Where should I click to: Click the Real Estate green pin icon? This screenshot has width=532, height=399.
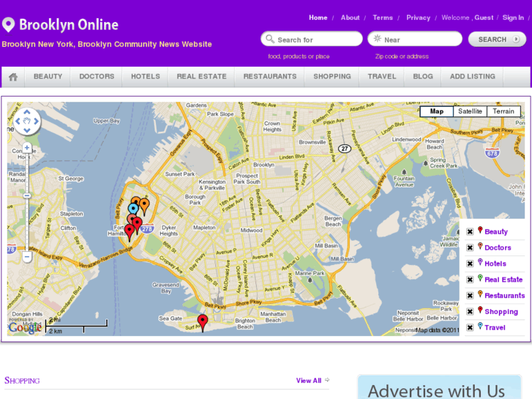click(480, 278)
